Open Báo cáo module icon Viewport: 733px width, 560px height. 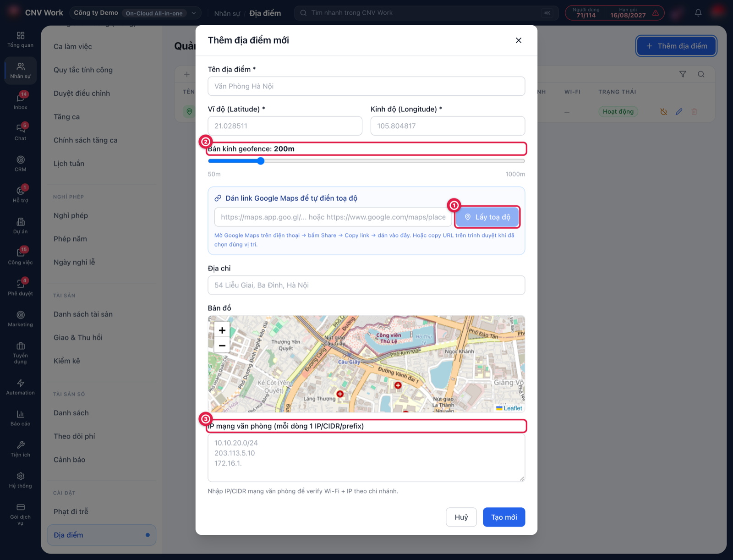click(20, 418)
